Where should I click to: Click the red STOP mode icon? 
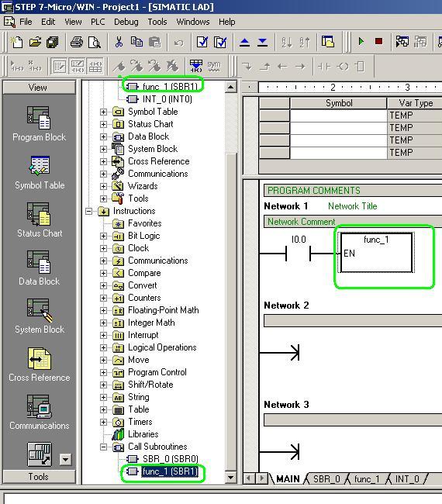tap(378, 41)
